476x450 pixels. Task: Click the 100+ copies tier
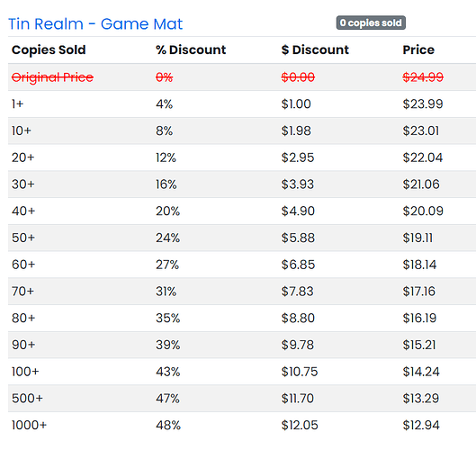[x=25, y=372]
